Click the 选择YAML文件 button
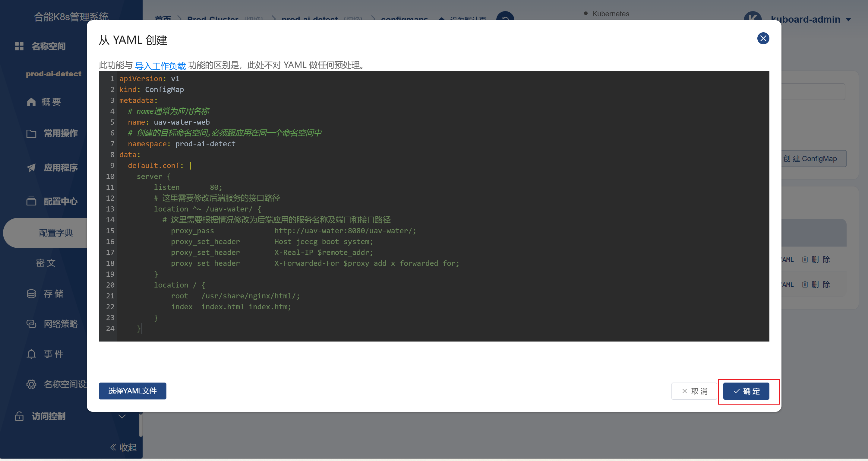Viewport: 868px width, 461px height. (132, 391)
